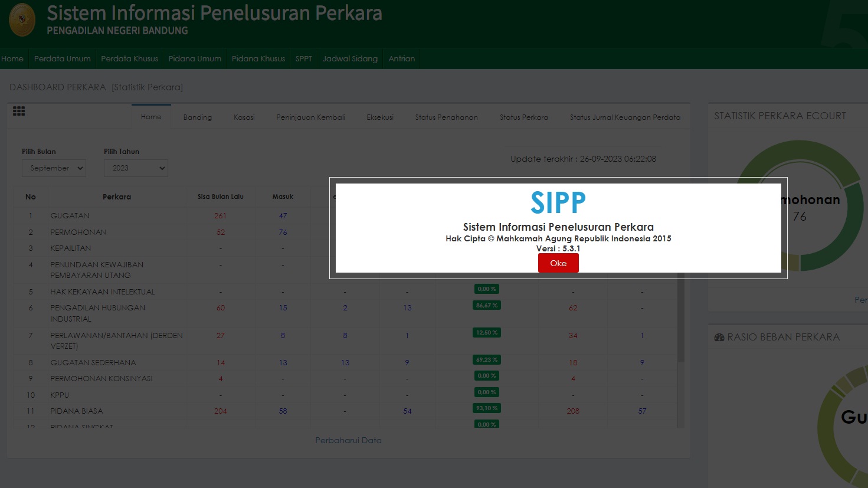Switch to the Kasasi tab

[x=244, y=117]
